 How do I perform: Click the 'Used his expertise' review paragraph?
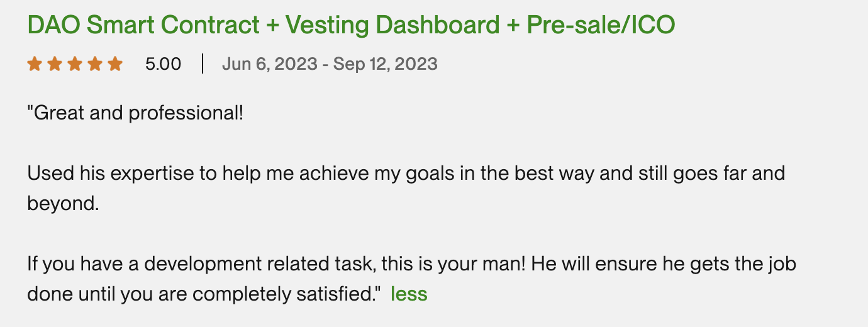[406, 173]
